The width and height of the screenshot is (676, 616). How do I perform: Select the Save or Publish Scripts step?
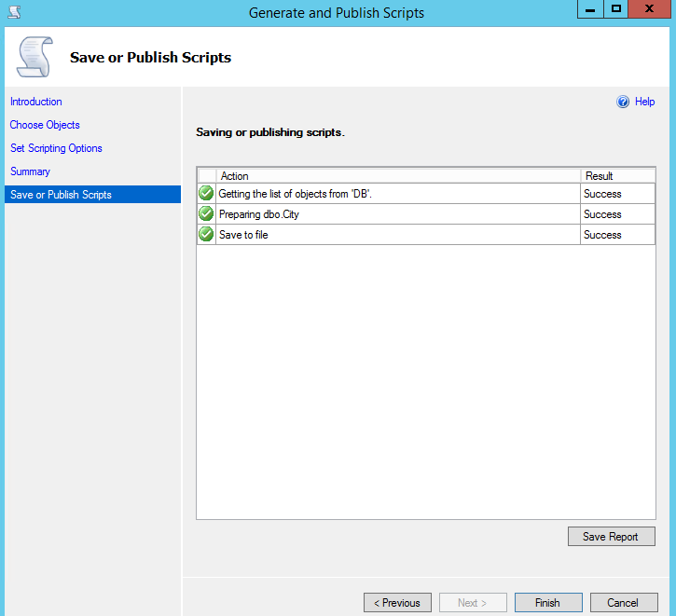point(92,194)
